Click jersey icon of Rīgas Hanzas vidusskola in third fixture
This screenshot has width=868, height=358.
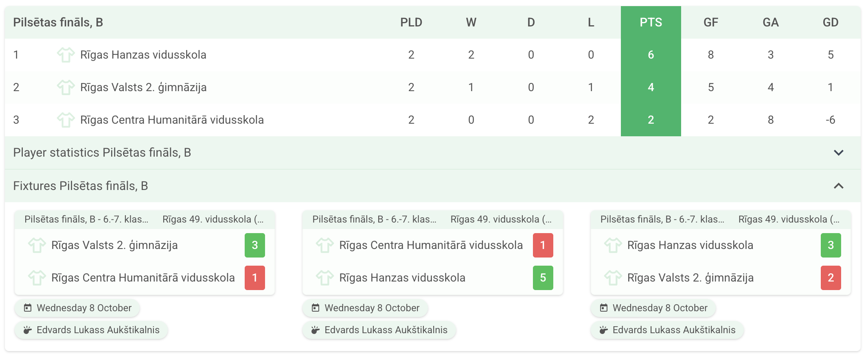613,245
